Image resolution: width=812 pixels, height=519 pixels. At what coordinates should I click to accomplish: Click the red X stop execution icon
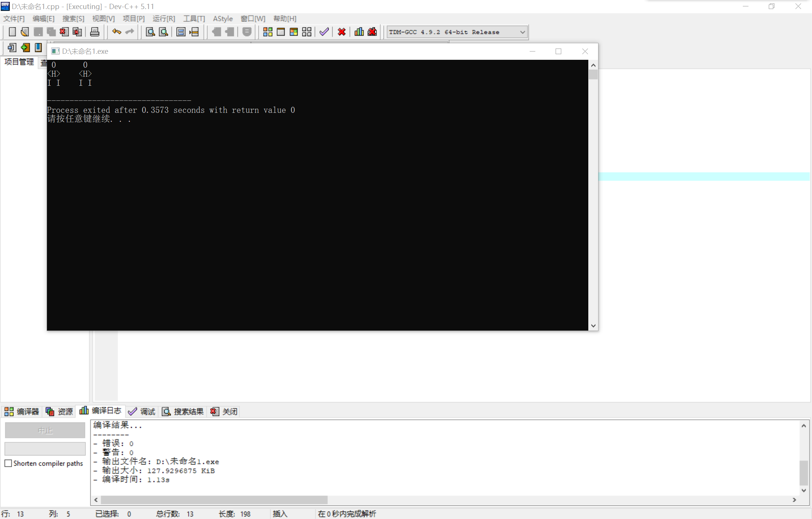[x=341, y=32]
